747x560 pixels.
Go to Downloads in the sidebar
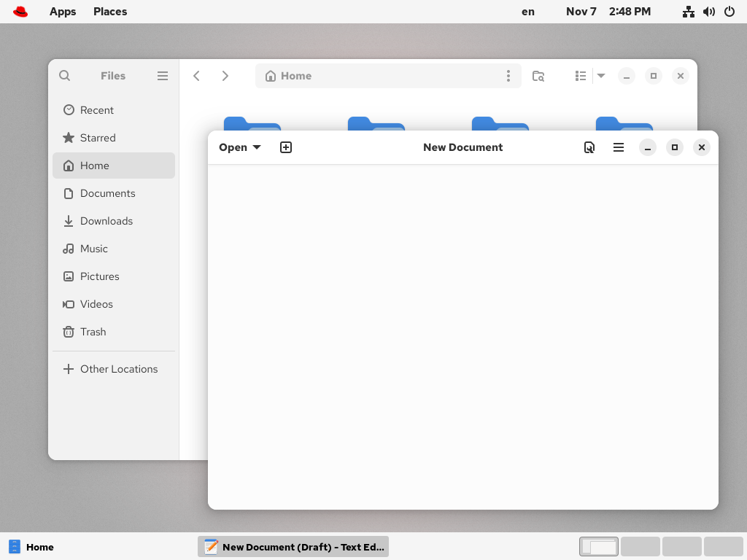(x=107, y=221)
